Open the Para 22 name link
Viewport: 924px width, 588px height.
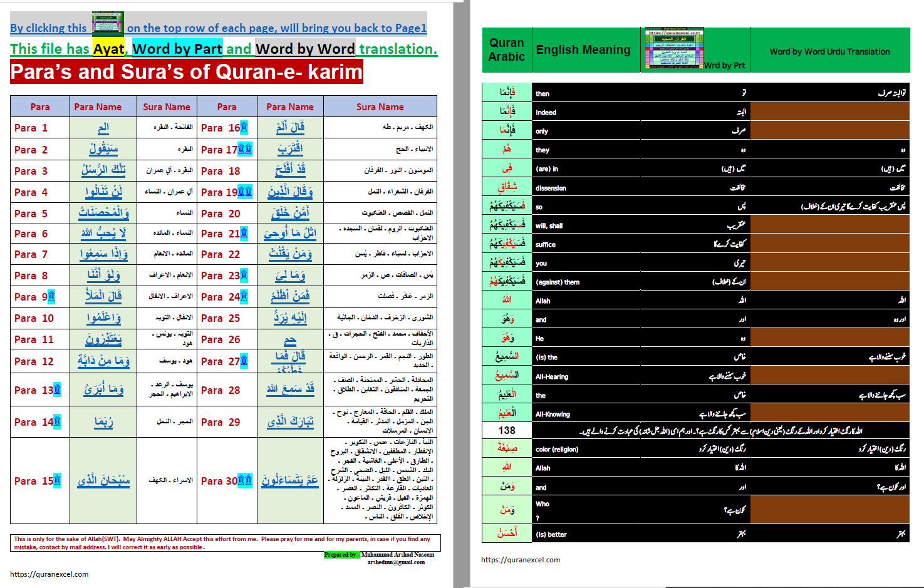[290, 254]
